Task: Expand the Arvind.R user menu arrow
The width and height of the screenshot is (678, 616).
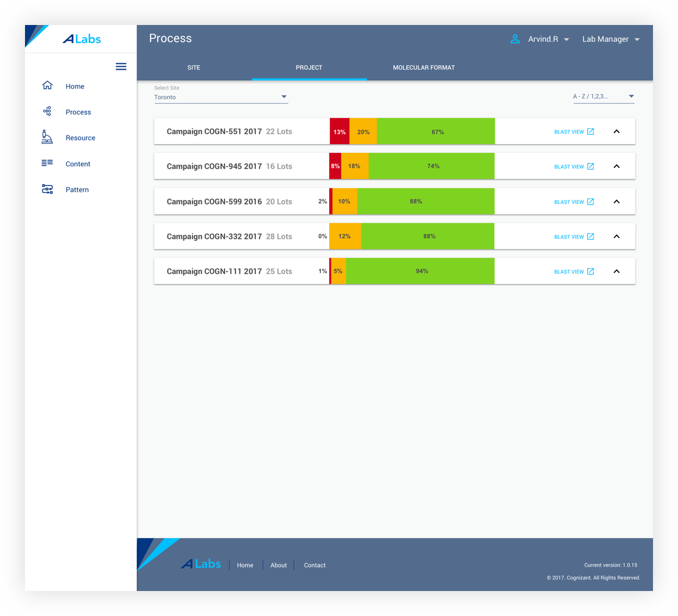Action: (x=566, y=40)
